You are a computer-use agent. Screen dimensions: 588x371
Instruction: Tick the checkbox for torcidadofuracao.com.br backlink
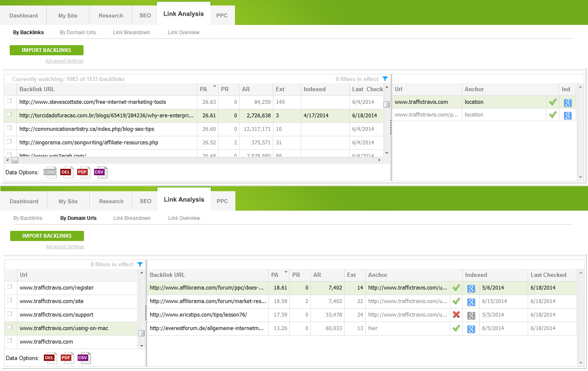(9, 114)
